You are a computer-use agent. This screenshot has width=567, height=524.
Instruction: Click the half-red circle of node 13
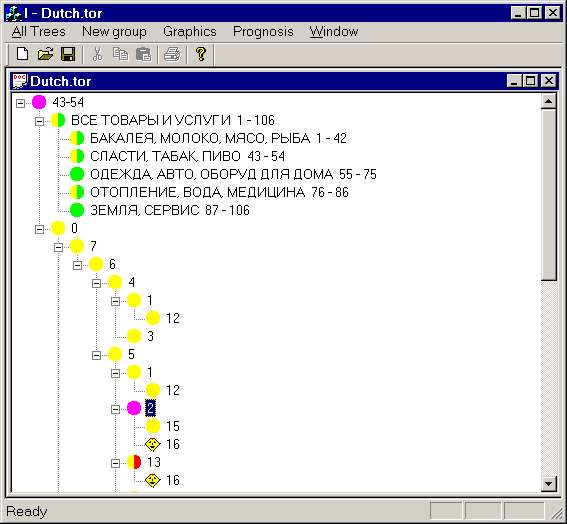pos(134,462)
